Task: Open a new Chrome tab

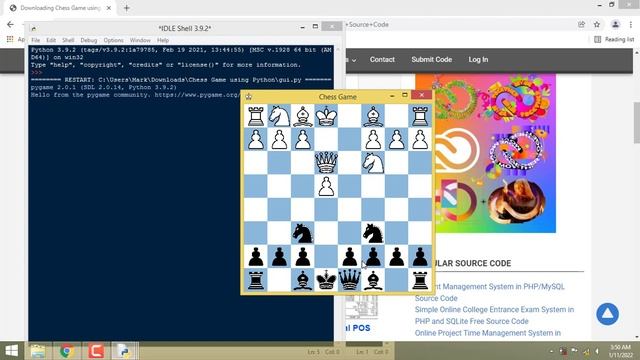Action: click(127, 8)
